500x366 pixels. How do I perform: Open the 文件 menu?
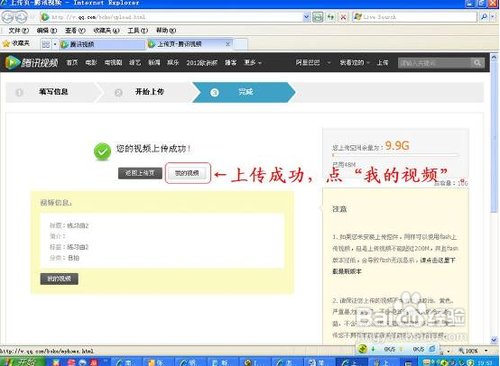click(x=18, y=30)
